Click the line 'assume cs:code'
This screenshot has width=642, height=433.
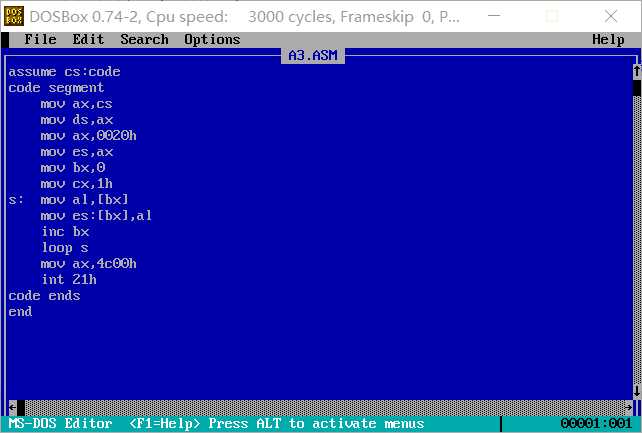pyautogui.click(x=64, y=72)
